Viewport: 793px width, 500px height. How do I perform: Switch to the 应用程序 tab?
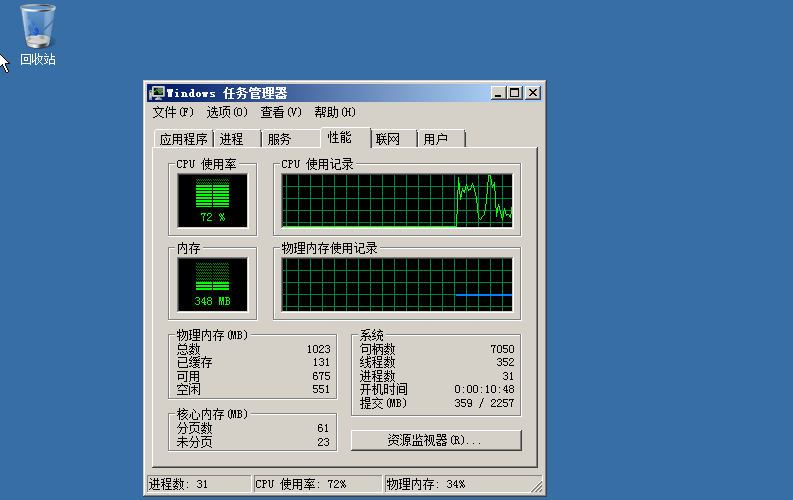(183, 139)
